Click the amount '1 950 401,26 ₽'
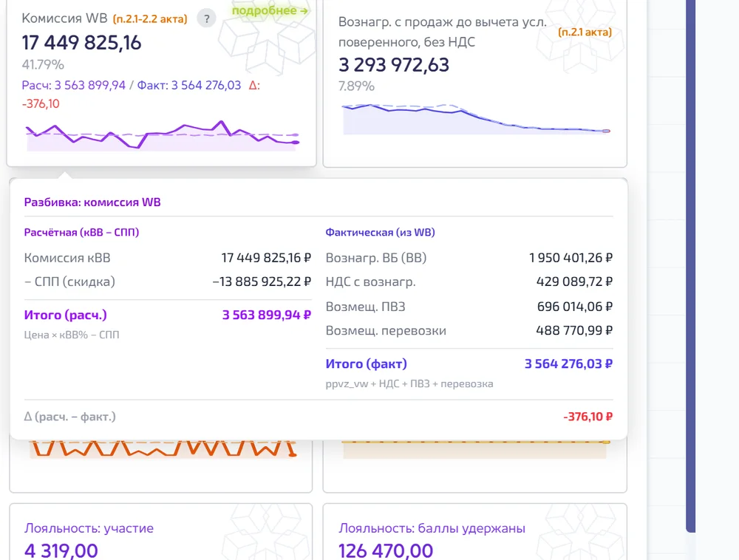Image resolution: width=739 pixels, height=560 pixels. click(571, 258)
